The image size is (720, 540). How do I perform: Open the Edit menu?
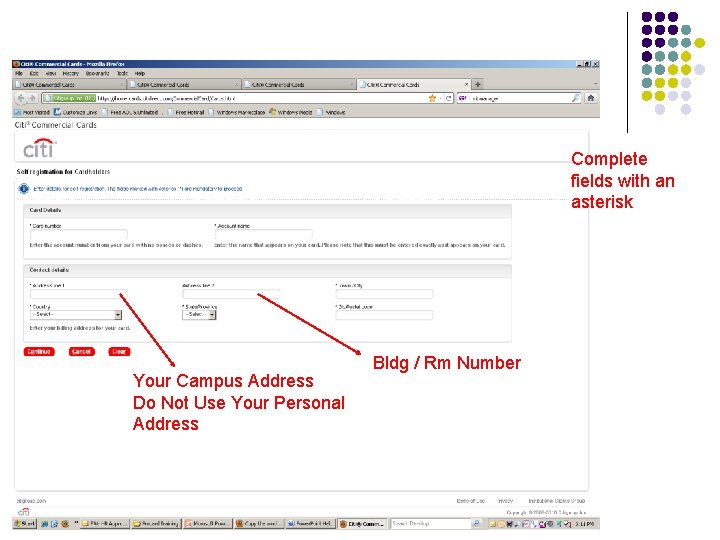pyautogui.click(x=34, y=73)
